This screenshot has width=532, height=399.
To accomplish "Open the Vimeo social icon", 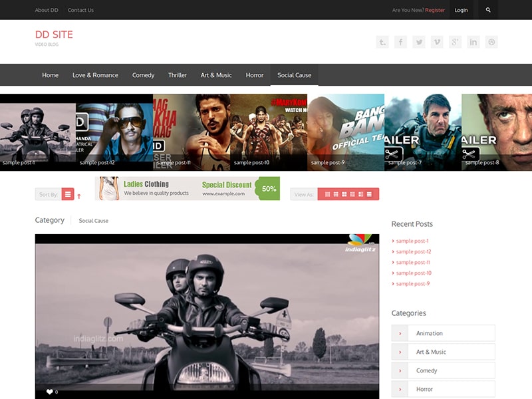I will click(437, 42).
